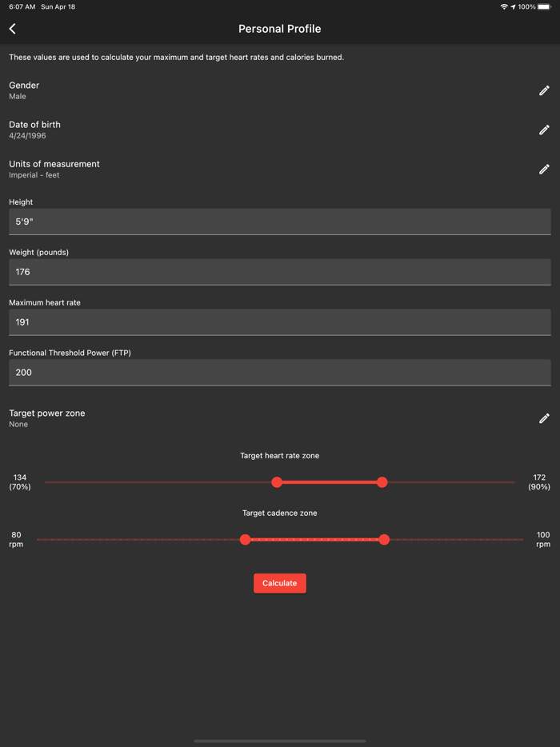Screen dimensions: 560x747
Task: Select the upper heart rate zone handle
Action: 382,482
